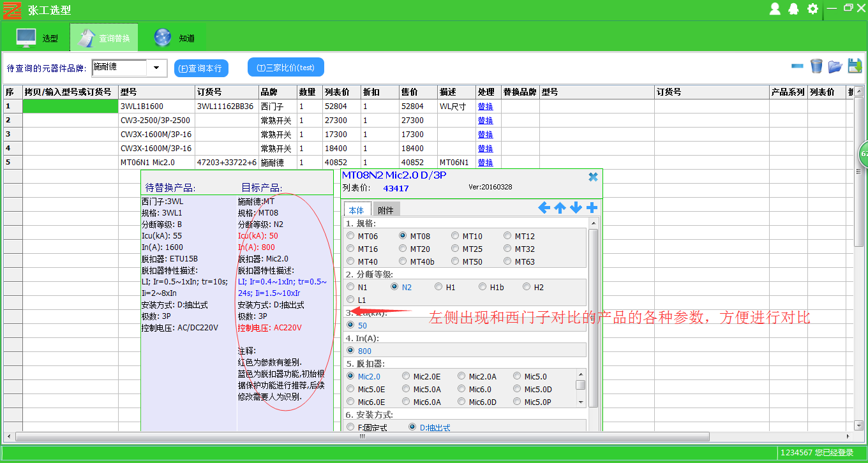Click the options panel scroll-up arrow
Viewport: 868px width, 463px height.
(594, 223)
